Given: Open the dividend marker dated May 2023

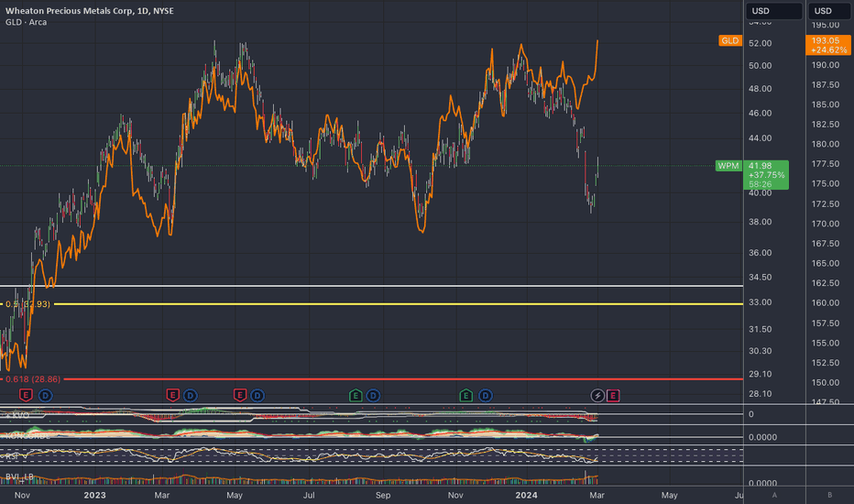Looking at the screenshot, I should [x=257, y=395].
